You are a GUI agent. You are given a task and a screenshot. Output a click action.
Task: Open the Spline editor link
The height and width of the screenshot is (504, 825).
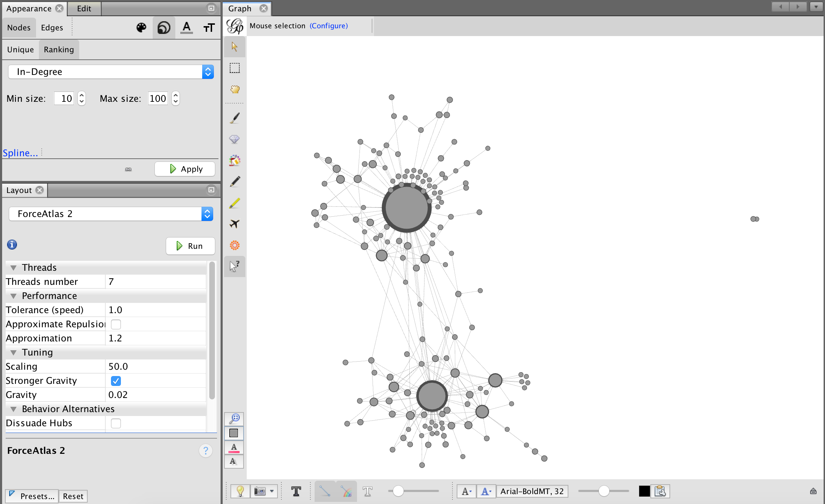point(21,153)
